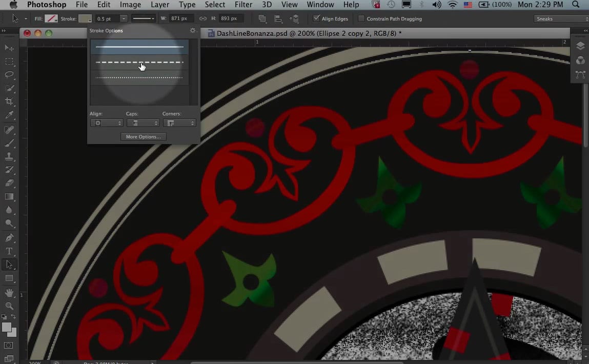Select the Rectangular Marquee tool
Image resolution: width=589 pixels, height=364 pixels.
point(9,61)
